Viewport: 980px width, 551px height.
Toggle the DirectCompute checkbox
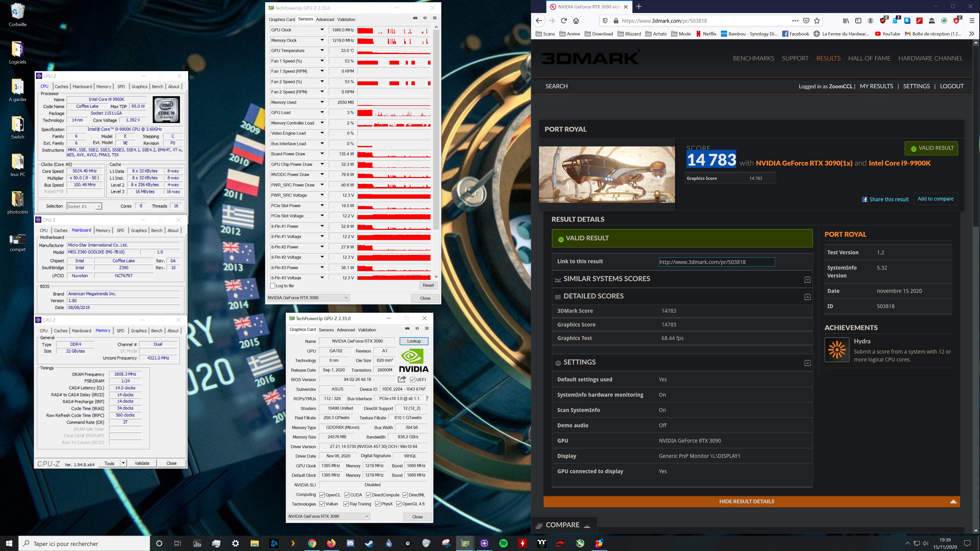(x=369, y=495)
